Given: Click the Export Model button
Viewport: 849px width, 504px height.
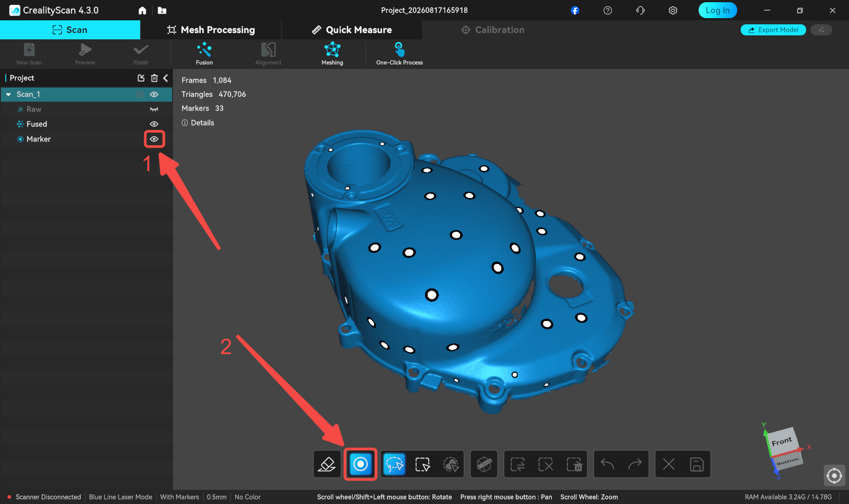Looking at the screenshot, I should [773, 30].
